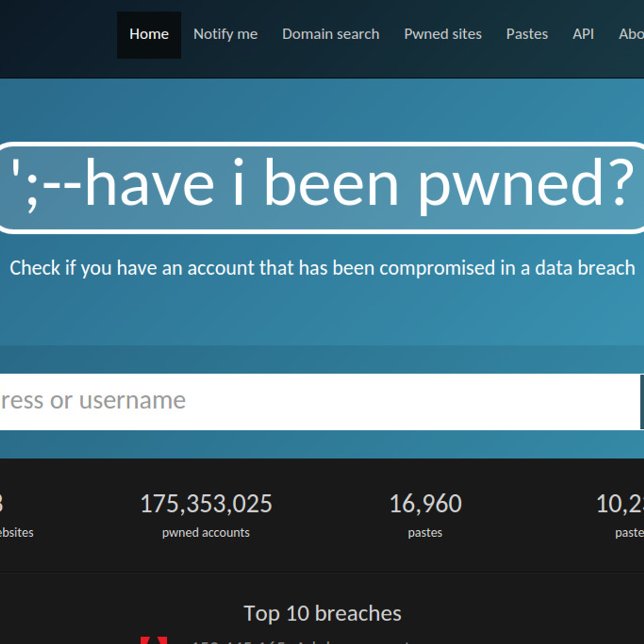The image size is (644, 644).
Task: Click the 175,353,025 pwned accounts figure
Action: point(206,504)
